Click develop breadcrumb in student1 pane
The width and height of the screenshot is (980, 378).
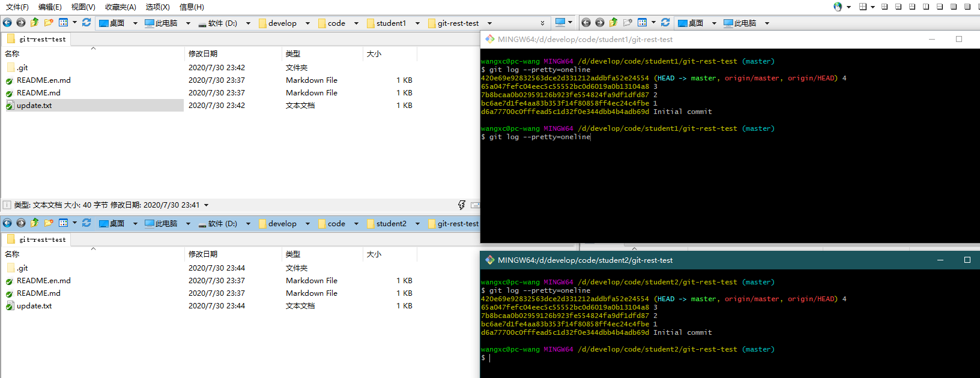(x=278, y=23)
